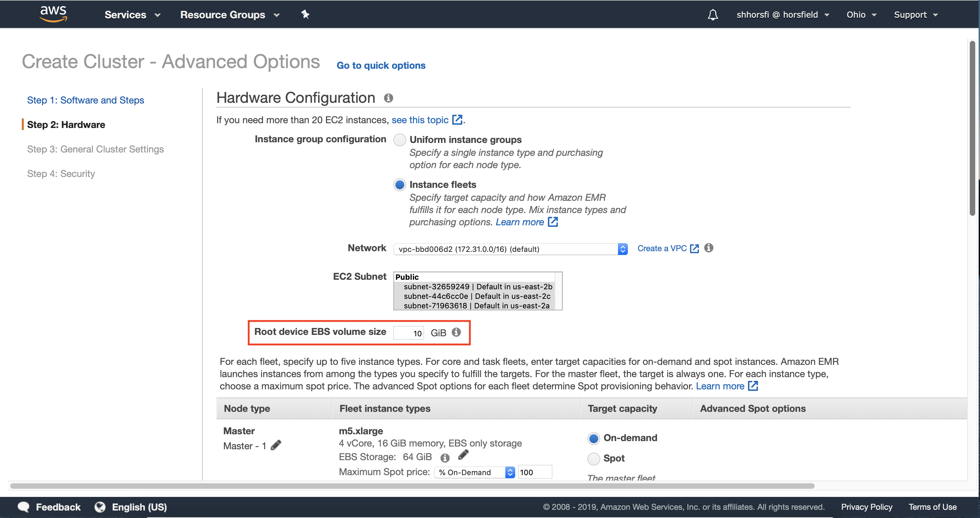Image resolution: width=980 pixels, height=518 pixels.
Task: Open the Services menu
Action: pos(132,15)
